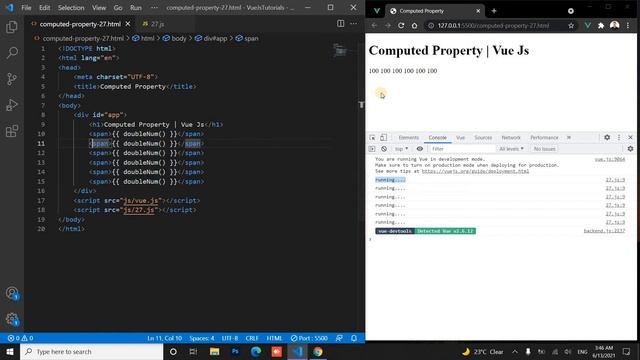Open the View menu
The image size is (640, 360).
coord(99,8)
